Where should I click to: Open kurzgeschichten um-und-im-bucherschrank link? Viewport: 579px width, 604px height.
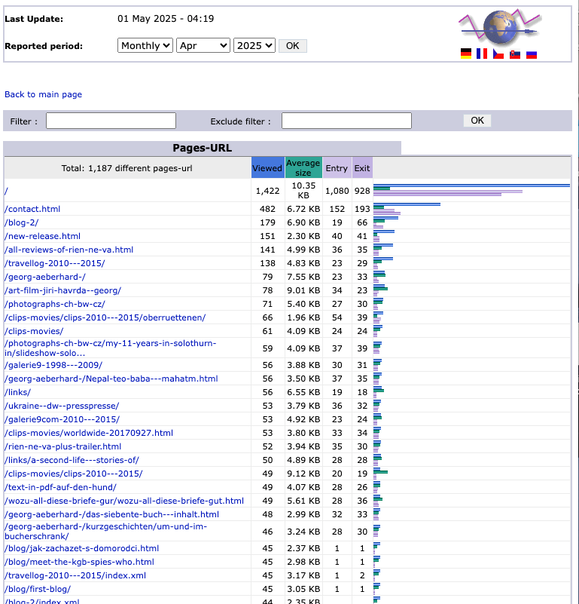click(x=106, y=532)
